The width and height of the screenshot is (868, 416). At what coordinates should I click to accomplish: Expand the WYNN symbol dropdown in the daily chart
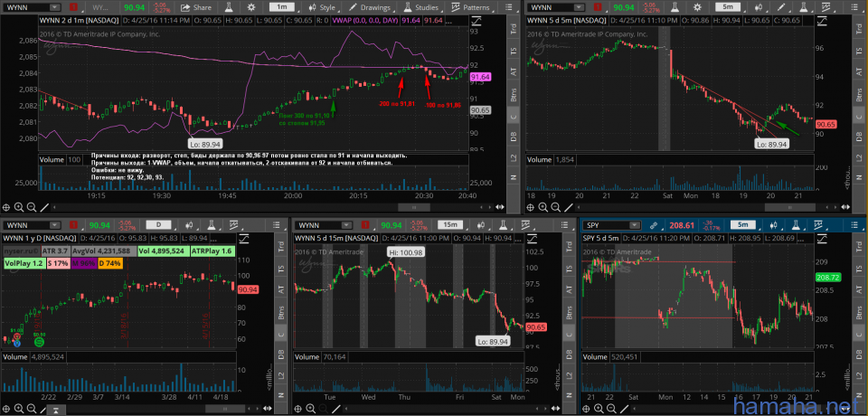[x=55, y=225]
